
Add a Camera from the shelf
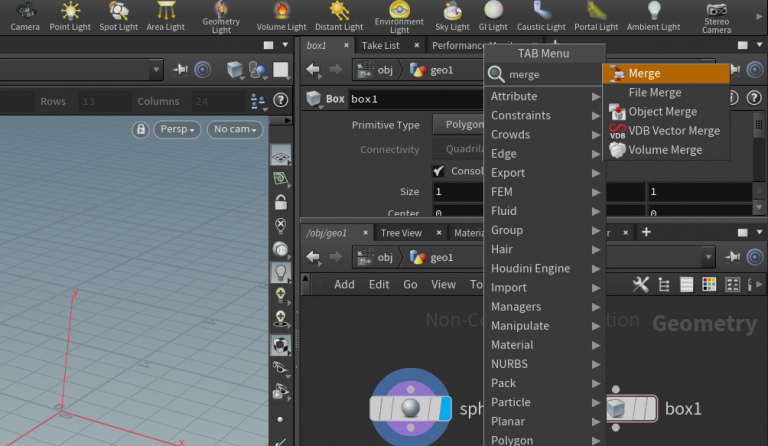pyautogui.click(x=25, y=17)
